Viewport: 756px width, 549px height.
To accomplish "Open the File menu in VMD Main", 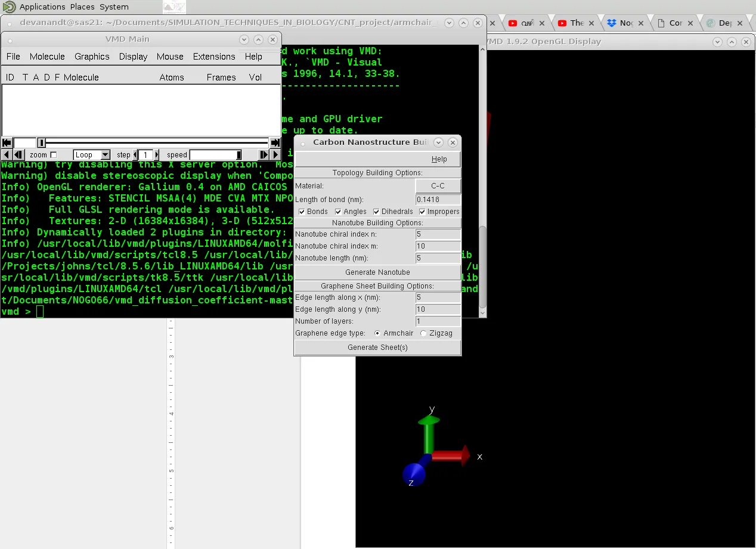I will (x=13, y=57).
